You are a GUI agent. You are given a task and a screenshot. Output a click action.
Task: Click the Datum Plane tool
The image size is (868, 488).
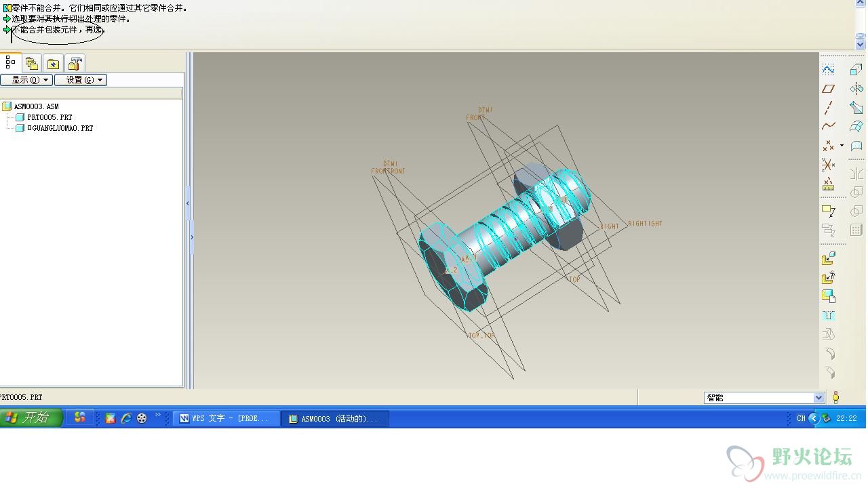click(829, 89)
